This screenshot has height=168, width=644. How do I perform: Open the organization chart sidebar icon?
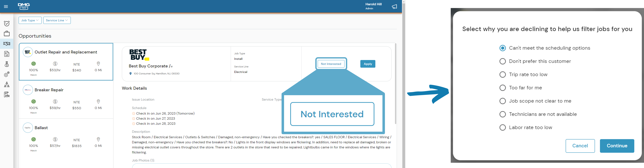tap(7, 84)
